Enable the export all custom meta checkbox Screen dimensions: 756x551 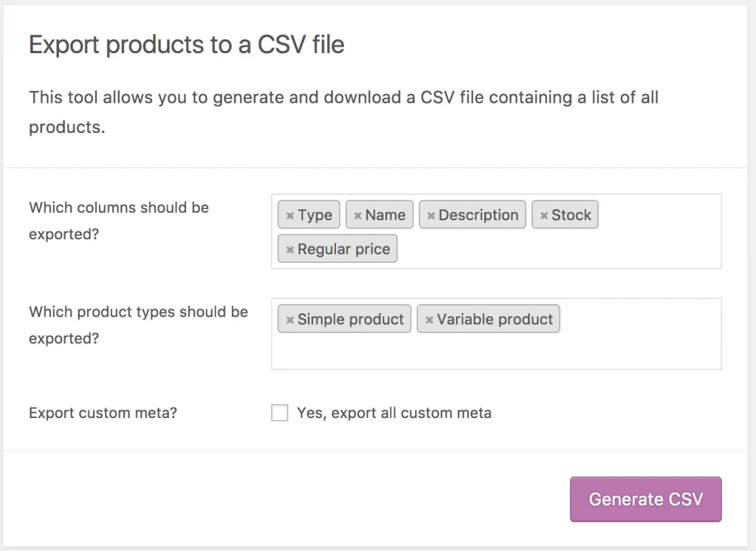tap(280, 413)
